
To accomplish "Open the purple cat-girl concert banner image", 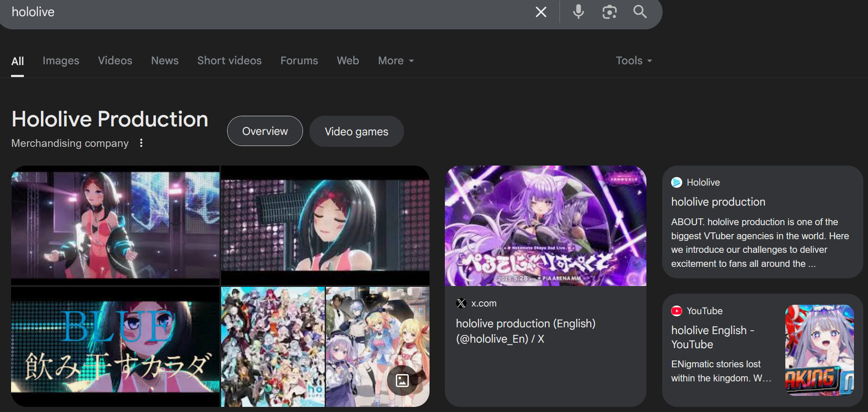I will coord(545,226).
